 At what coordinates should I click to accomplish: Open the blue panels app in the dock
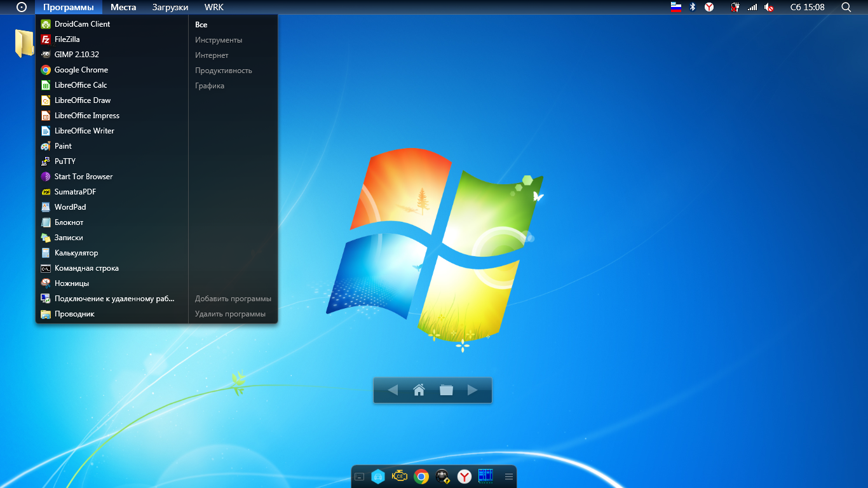point(486,476)
